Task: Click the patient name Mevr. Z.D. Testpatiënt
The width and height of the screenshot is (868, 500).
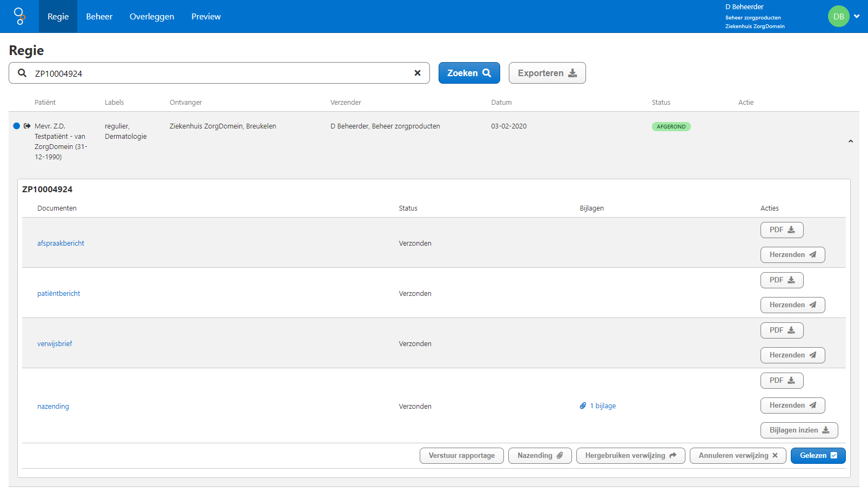Action: (60, 141)
